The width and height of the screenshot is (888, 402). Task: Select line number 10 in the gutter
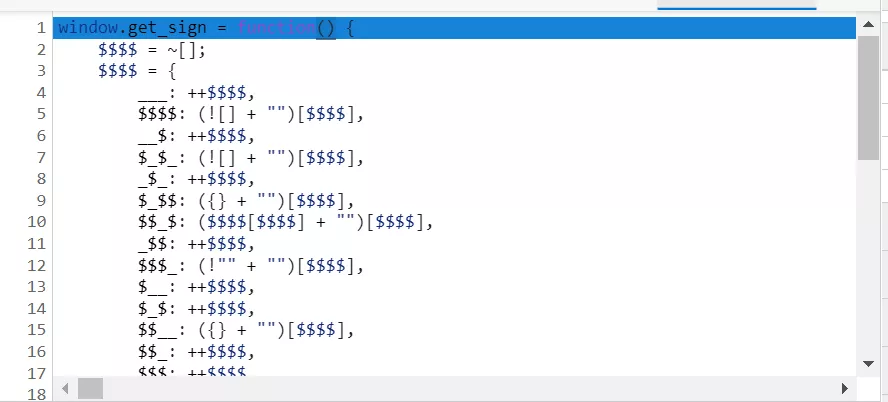tap(36, 222)
